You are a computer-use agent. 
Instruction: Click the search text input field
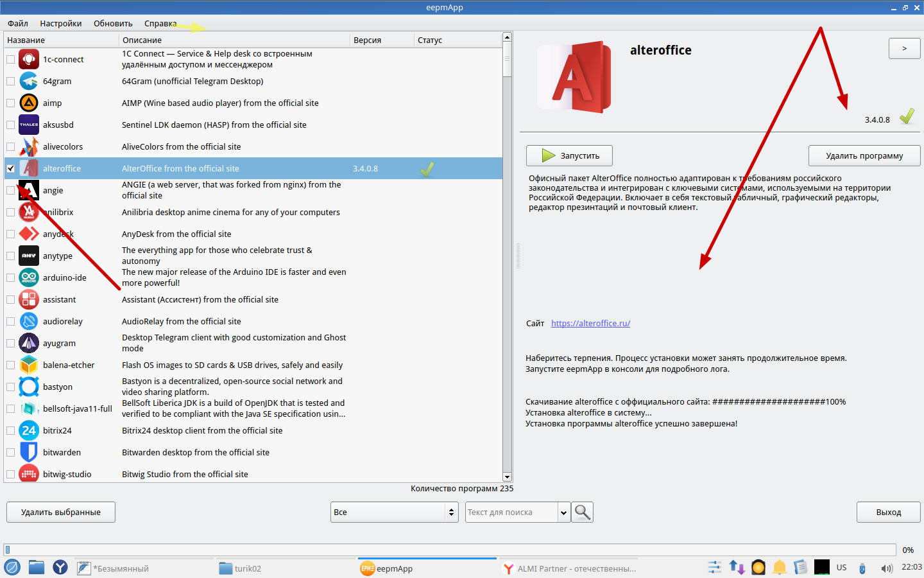pyautogui.click(x=511, y=512)
